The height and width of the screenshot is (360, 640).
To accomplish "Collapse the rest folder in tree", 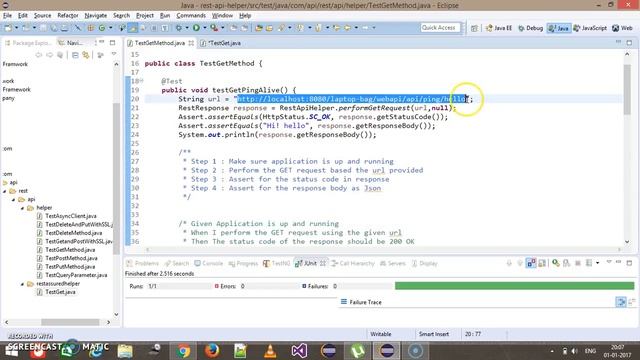I will 5,191.
